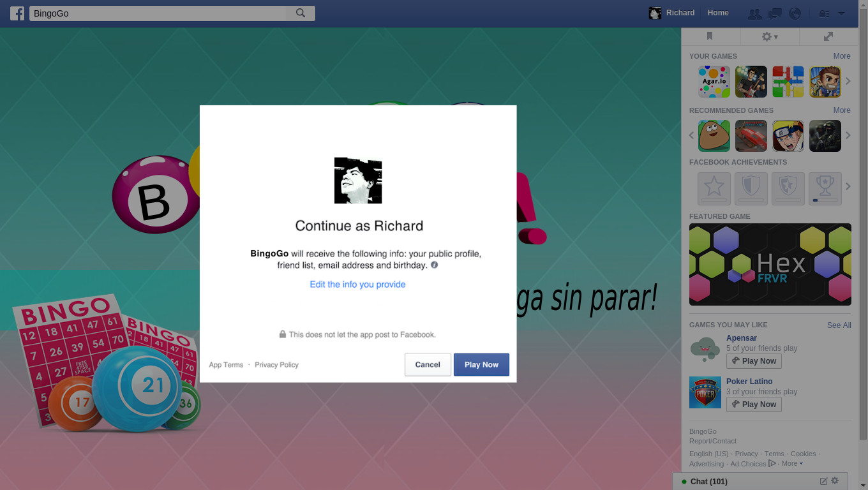Image resolution: width=868 pixels, height=490 pixels.
Task: Click Play Now for Apensar
Action: [x=754, y=361]
